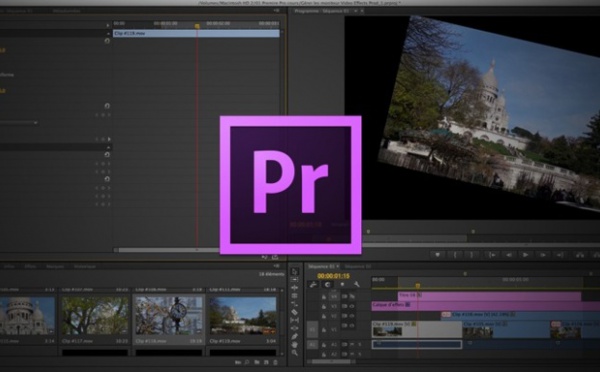Go to In point in Program monitor
The image size is (600, 372).
[x=491, y=255]
